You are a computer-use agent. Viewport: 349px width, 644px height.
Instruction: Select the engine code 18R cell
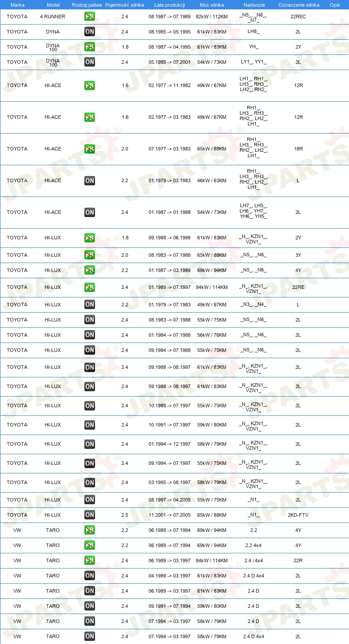pos(298,149)
